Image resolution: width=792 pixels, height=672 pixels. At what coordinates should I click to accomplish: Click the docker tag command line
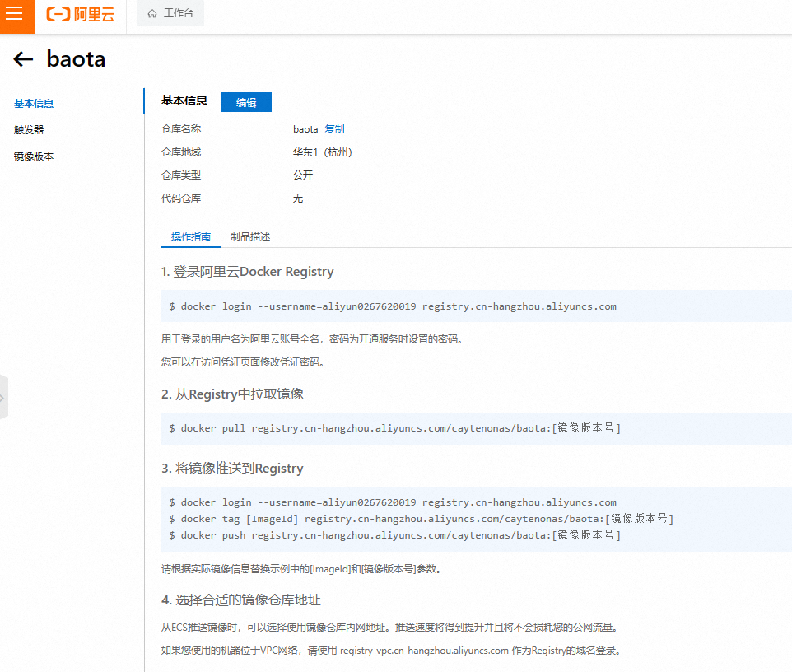(422, 518)
